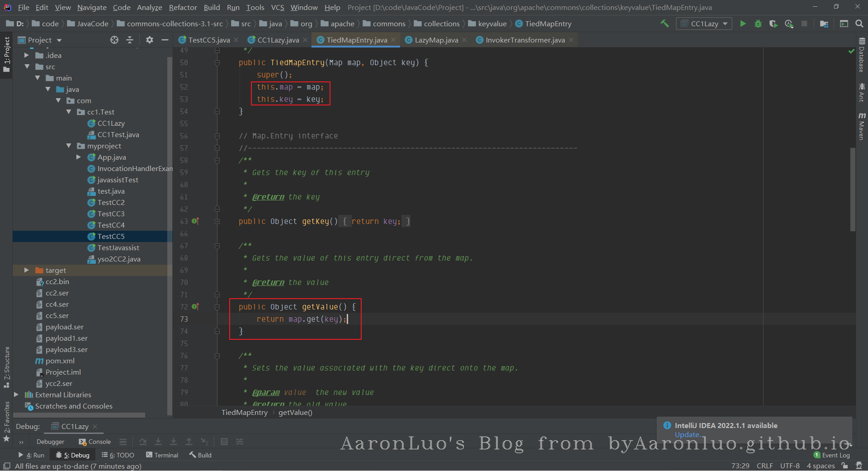Switch to the LazyMap.java tab
Screen dimensions: 868x471
[436, 40]
